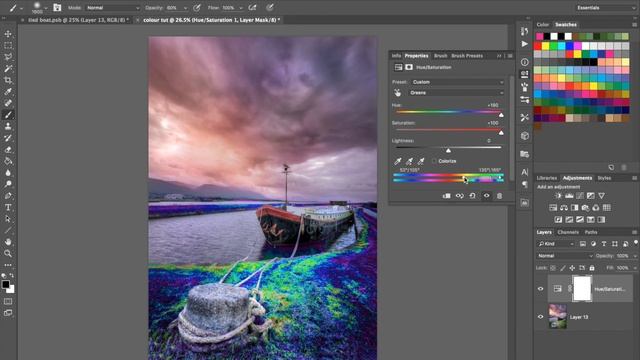Select the Clone Stamp tool
This screenshot has height=360, width=640.
tap(8, 126)
